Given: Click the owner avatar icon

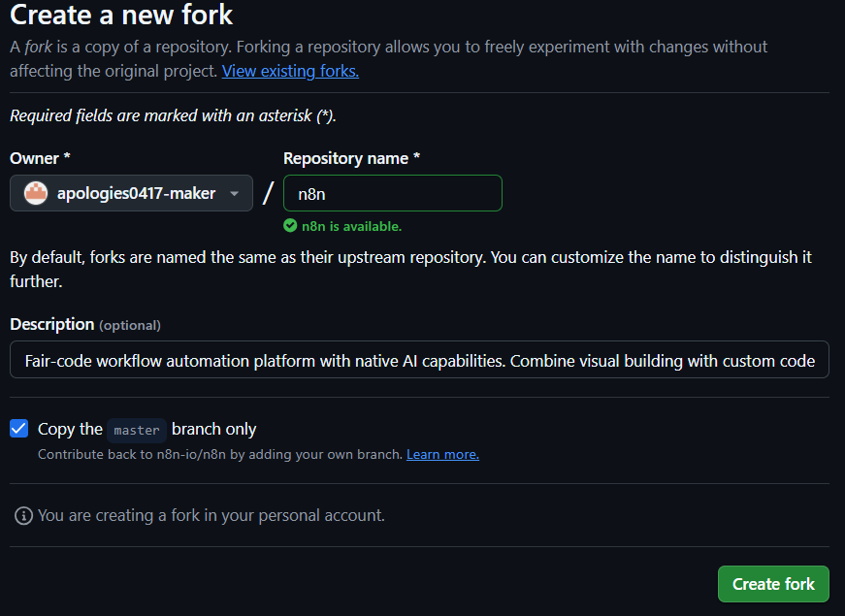Looking at the screenshot, I should tap(36, 193).
